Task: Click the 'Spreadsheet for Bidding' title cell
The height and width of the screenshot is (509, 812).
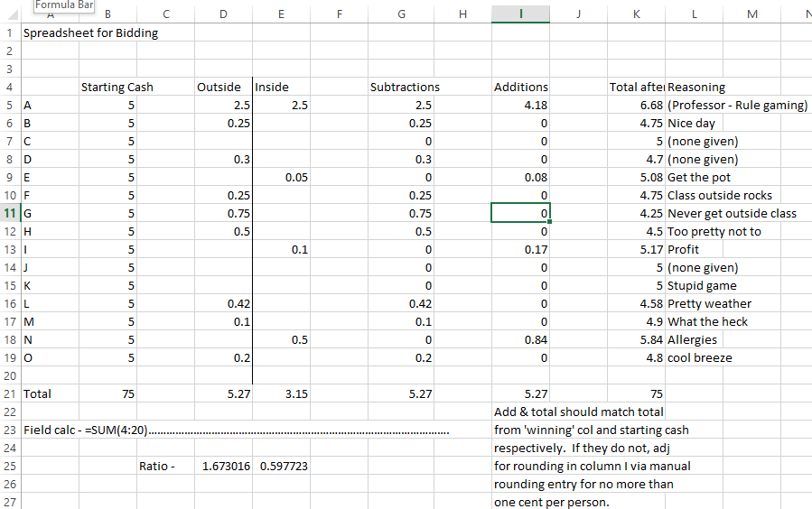Action: (89, 33)
